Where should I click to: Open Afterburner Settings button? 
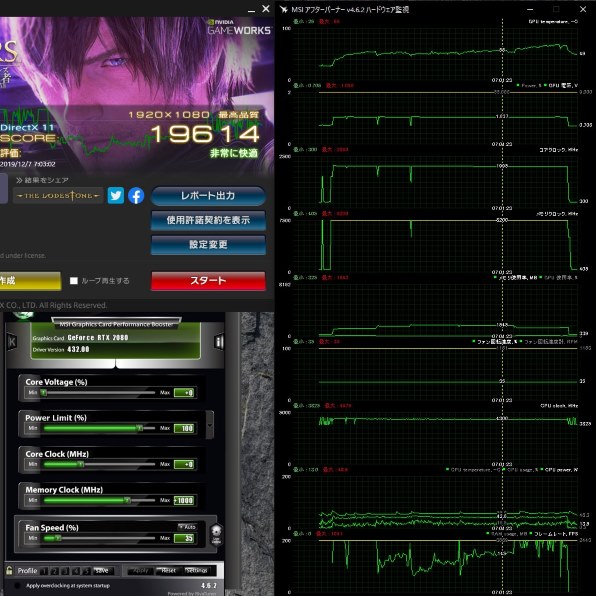tap(197, 571)
